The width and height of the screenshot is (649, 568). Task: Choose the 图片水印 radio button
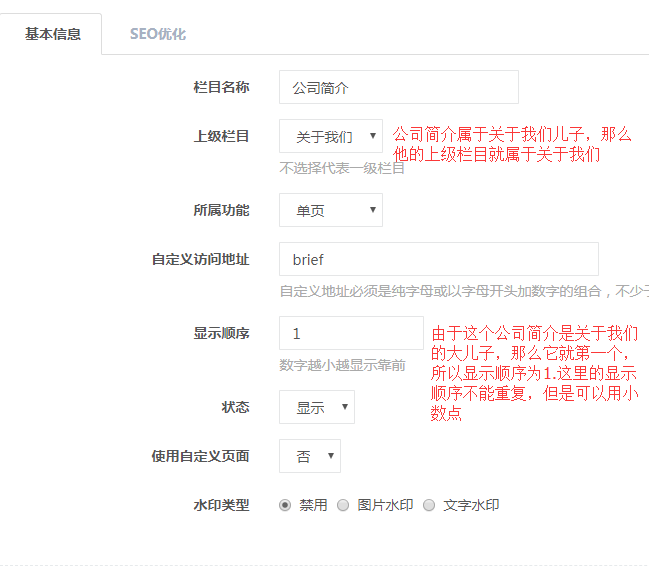[x=344, y=505]
